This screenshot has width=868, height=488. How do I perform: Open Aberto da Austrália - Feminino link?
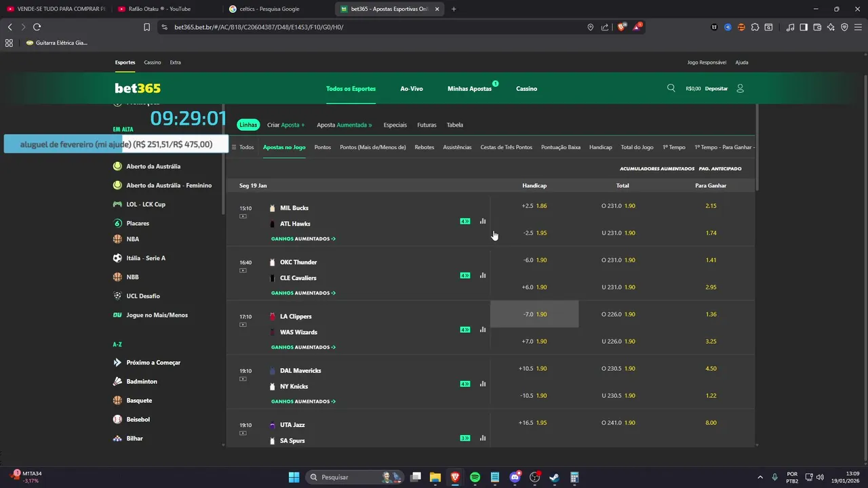pyautogui.click(x=169, y=185)
